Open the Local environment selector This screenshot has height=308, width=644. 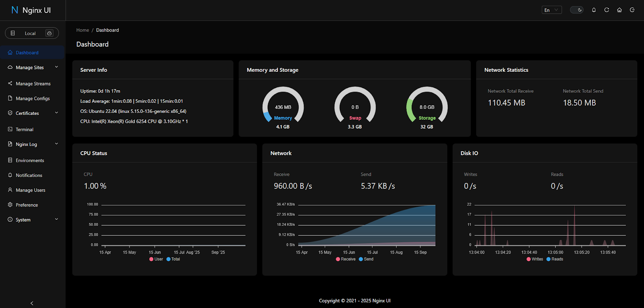click(32, 33)
